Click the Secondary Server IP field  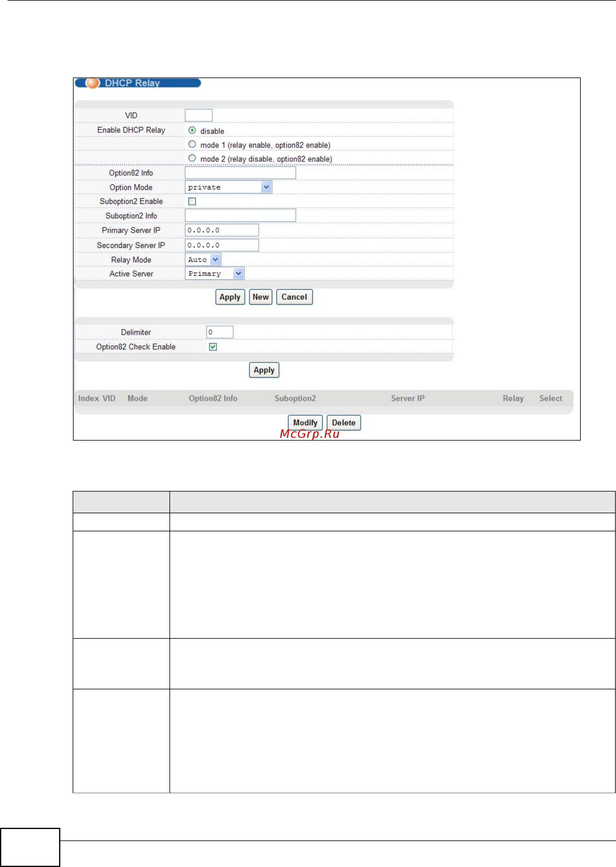click(222, 245)
